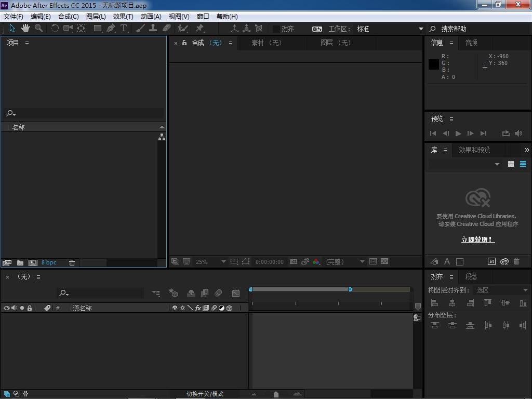Click the timeline zoom slider handle

point(276,394)
